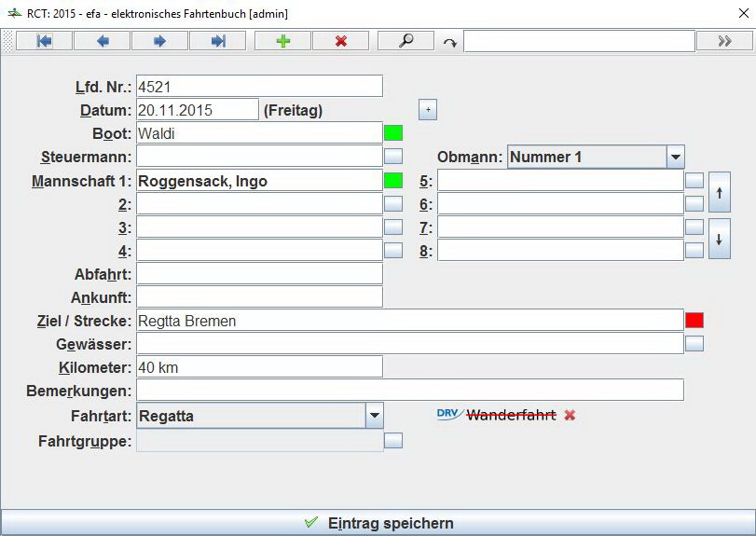Open search with magnifying glass icon
The image size is (756, 536).
click(x=405, y=41)
